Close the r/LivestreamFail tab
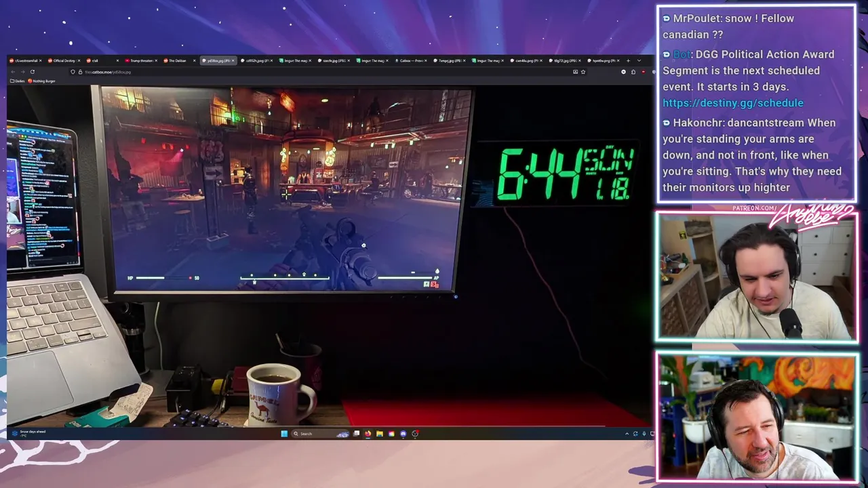Screen dimensions: 868x488 (x=40, y=60)
